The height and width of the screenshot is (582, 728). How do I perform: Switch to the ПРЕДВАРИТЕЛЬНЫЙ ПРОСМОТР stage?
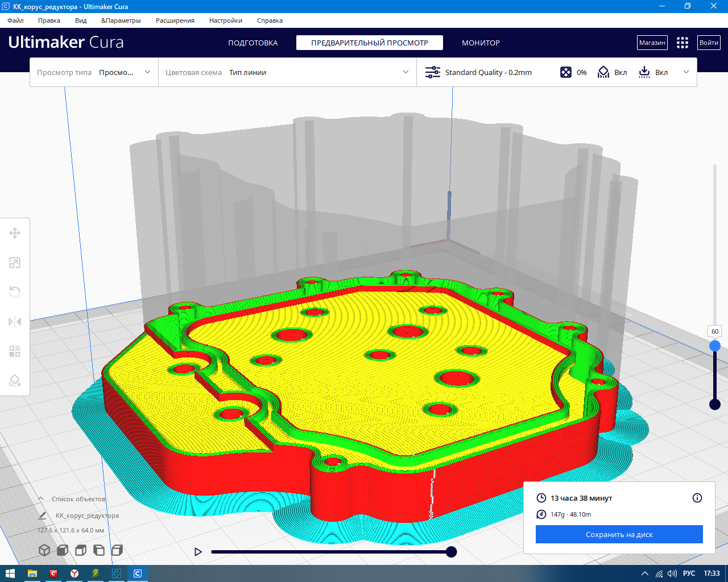[370, 43]
